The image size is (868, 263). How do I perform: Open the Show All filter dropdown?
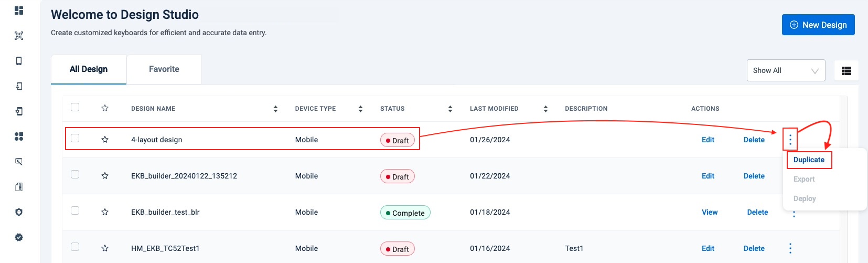(785, 70)
